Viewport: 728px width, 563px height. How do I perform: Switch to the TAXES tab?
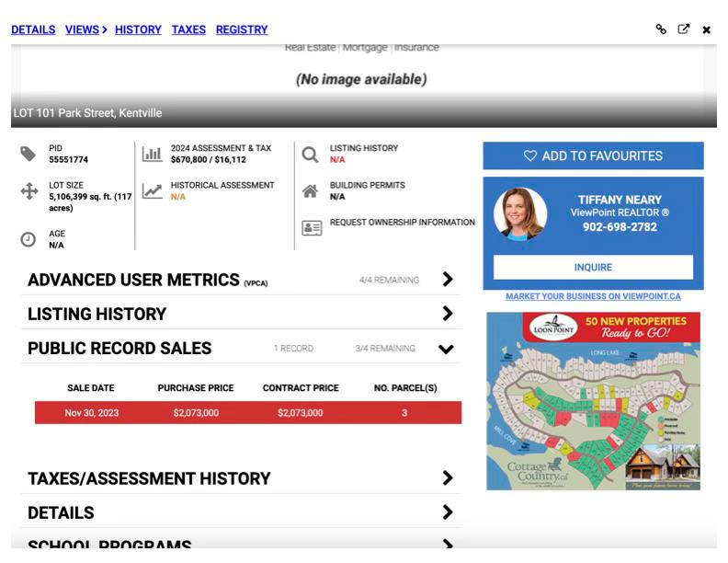click(x=188, y=29)
